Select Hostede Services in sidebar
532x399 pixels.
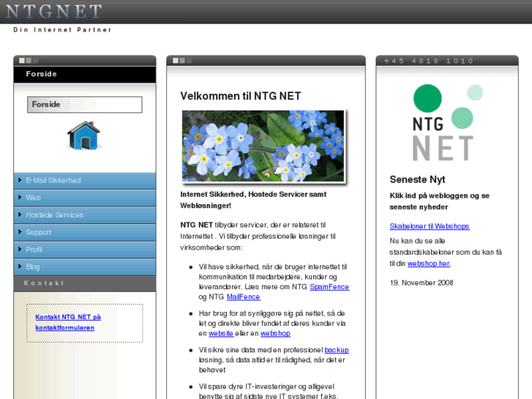(x=85, y=215)
